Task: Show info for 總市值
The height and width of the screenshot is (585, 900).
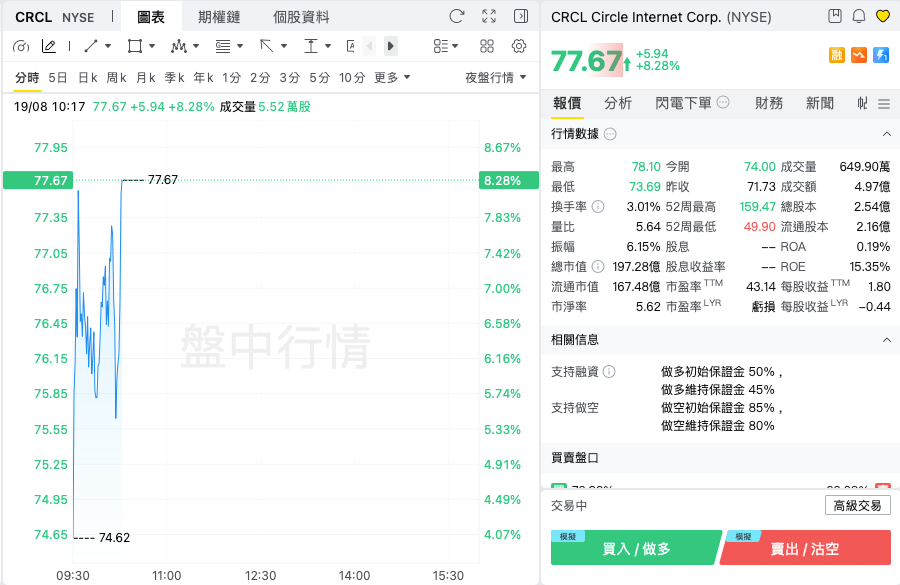Action: [598, 266]
